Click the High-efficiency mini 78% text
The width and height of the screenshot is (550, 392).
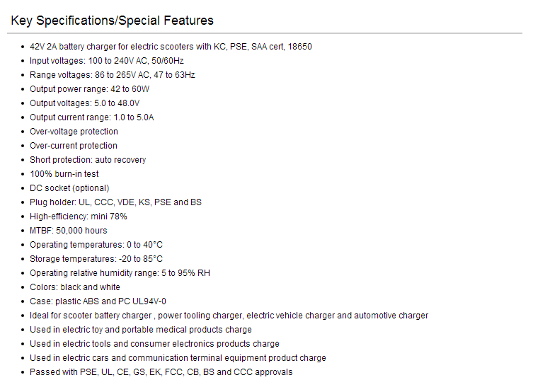79,217
